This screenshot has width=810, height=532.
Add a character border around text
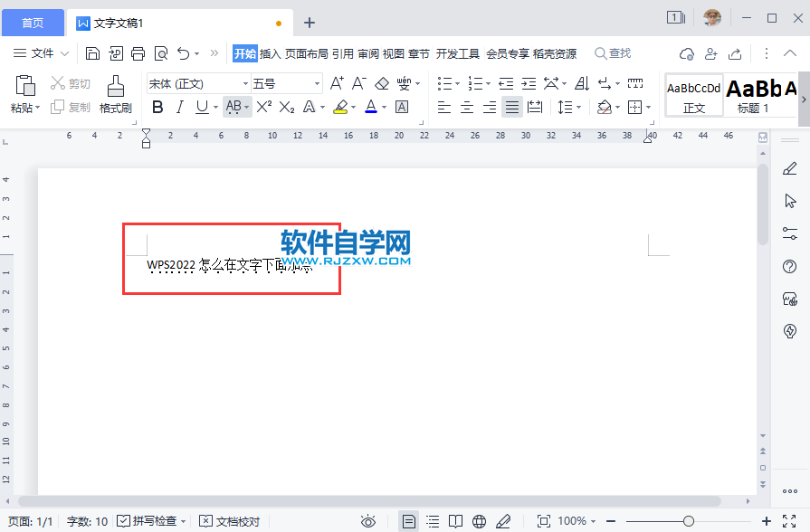coord(402,107)
